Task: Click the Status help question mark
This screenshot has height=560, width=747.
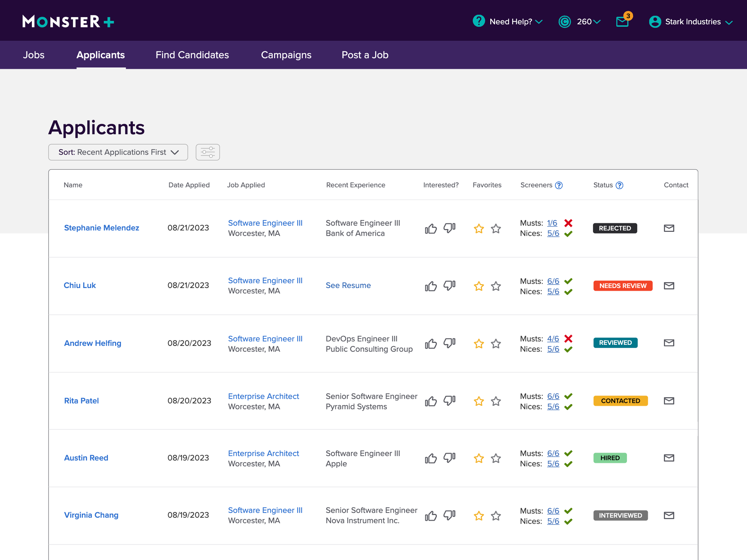Action: point(619,185)
